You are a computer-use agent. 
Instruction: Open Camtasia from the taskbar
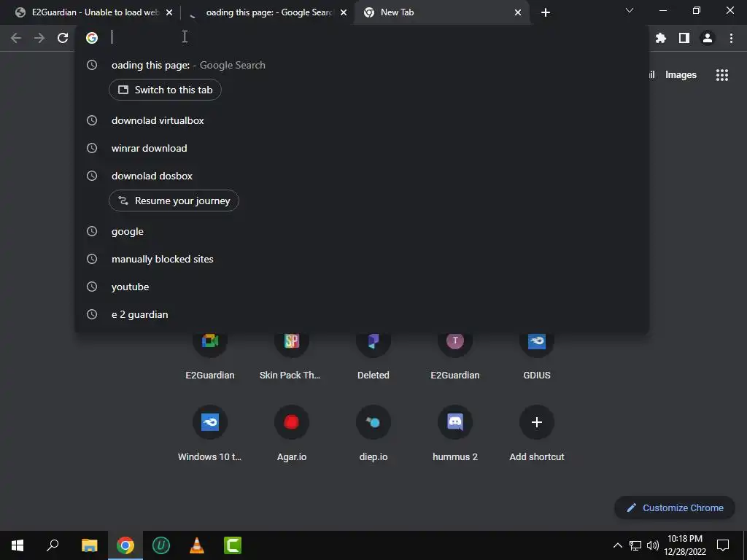coord(233,545)
